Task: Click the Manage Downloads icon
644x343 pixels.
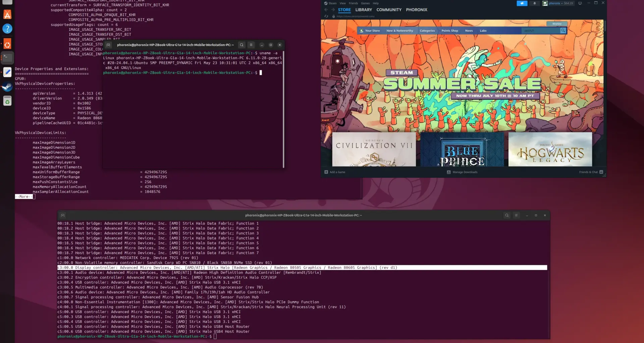Action: (x=448, y=172)
